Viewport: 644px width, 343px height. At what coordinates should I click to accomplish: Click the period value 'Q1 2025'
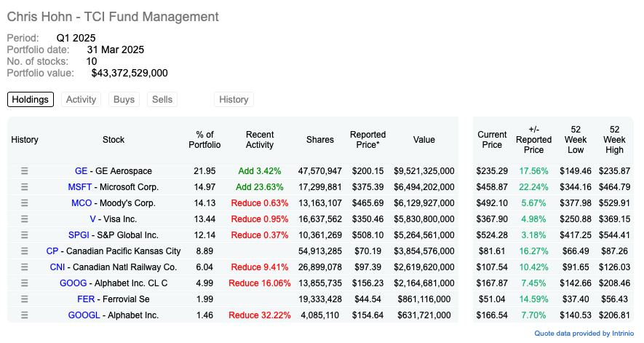pyautogui.click(x=76, y=39)
